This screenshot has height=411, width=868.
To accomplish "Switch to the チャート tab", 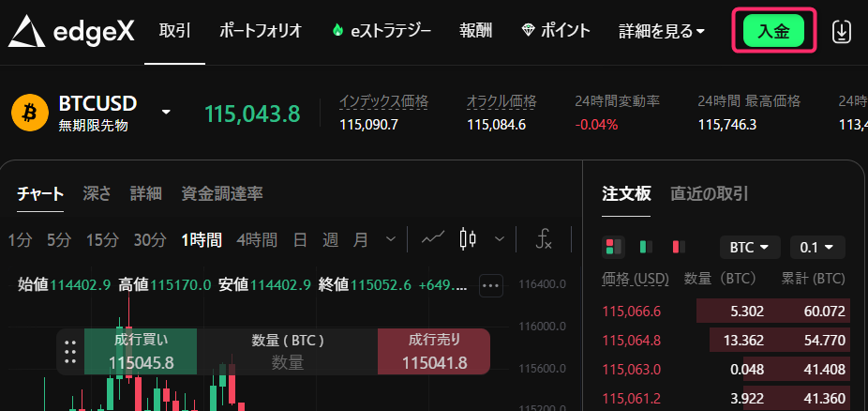I will pos(40,193).
